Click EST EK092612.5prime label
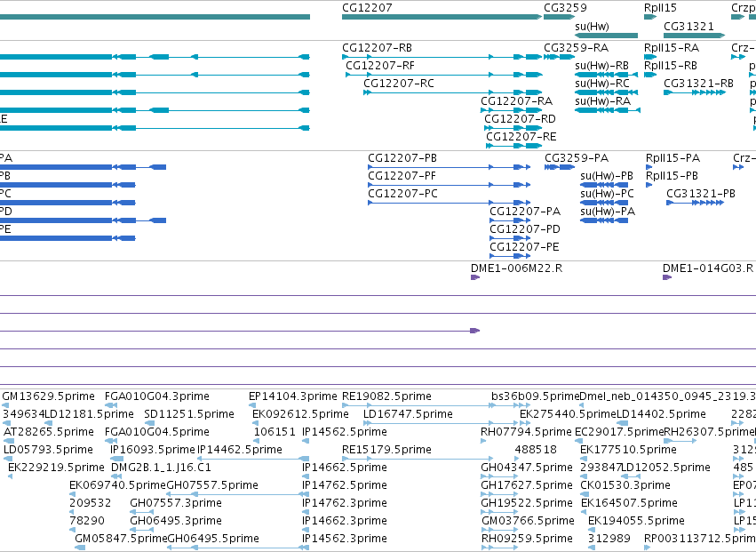756x552 pixels. [x=300, y=414]
